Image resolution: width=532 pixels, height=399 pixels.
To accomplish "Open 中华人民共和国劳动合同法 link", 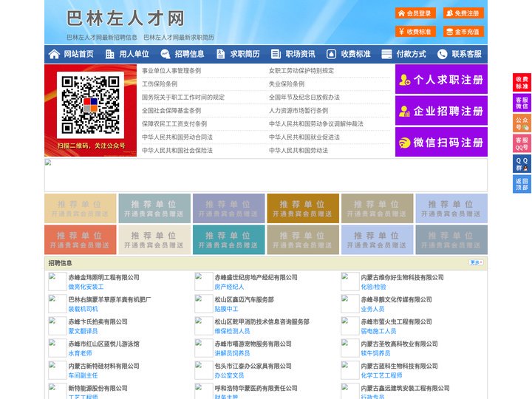I will pos(177,137).
